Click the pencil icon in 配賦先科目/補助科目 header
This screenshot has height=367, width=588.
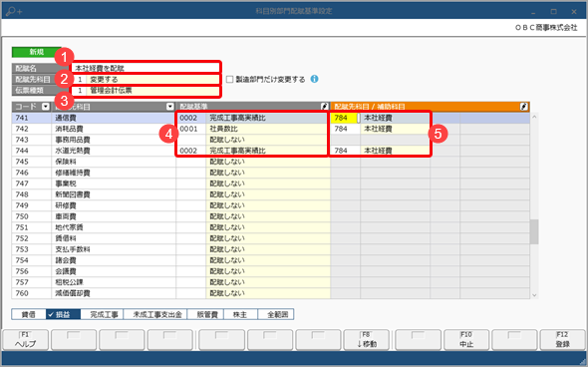524,107
